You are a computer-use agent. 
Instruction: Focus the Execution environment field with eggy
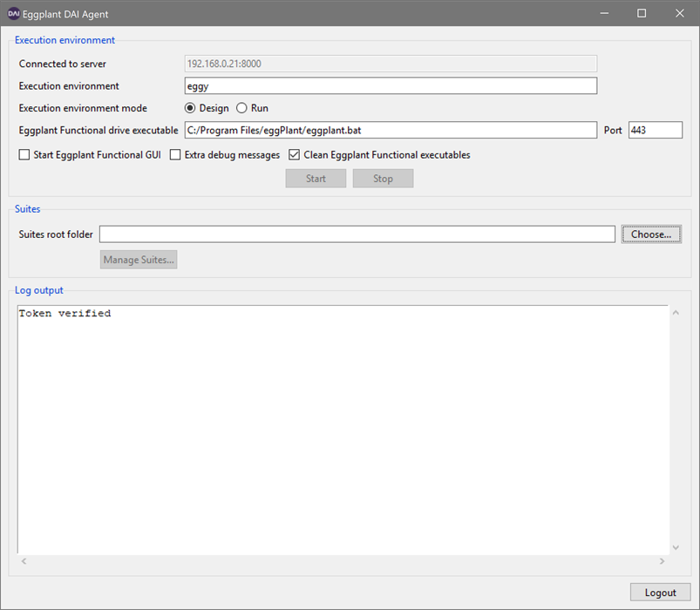(x=391, y=85)
